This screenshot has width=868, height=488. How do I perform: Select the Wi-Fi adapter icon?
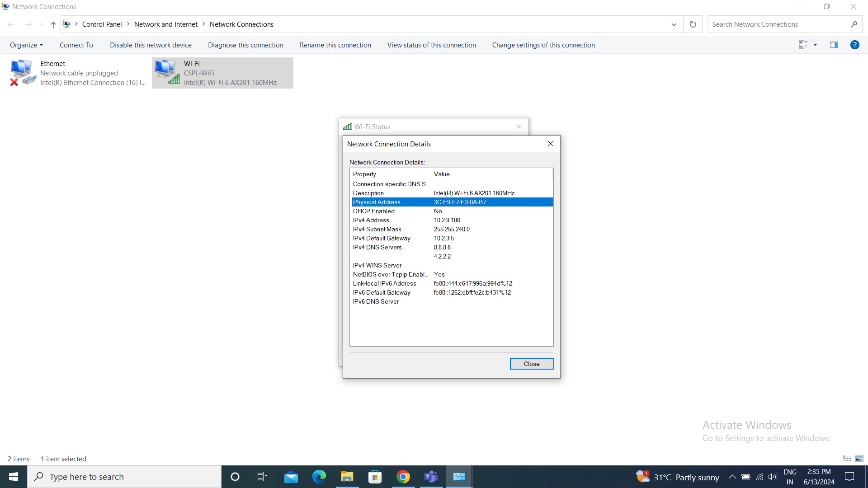(167, 72)
